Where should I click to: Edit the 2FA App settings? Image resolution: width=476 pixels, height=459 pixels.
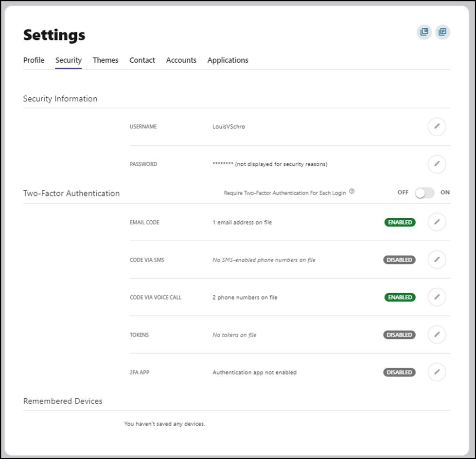[437, 372]
